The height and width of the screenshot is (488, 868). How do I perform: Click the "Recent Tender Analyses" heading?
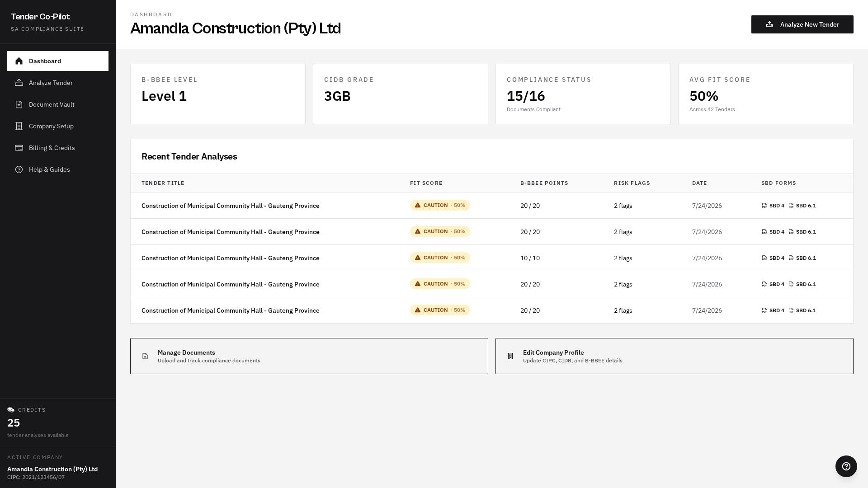click(189, 156)
